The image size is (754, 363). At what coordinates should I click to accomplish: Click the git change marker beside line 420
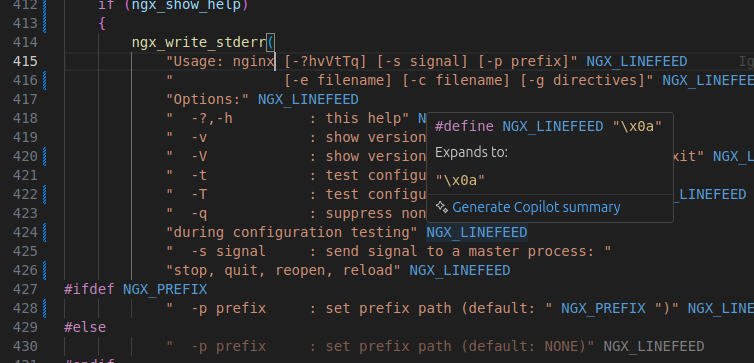pos(45,156)
